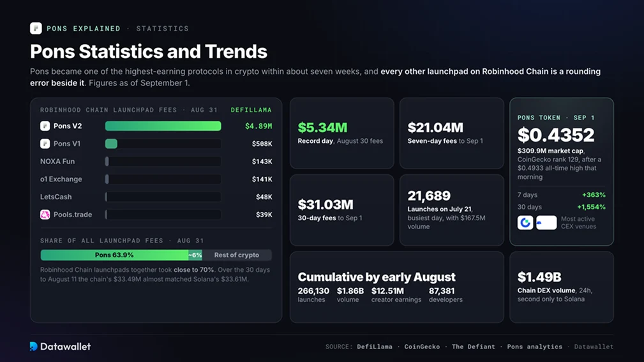Click the Pools.trade pink icon
The height and width of the screenshot is (362, 644).
[x=45, y=215]
